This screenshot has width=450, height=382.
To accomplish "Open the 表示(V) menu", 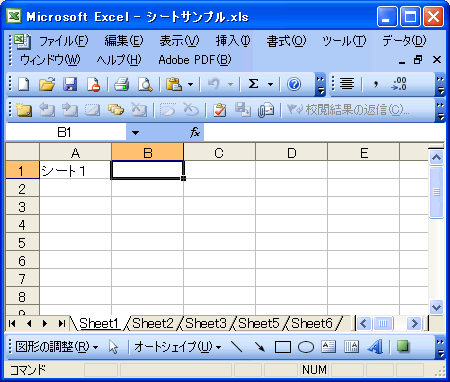I will tap(179, 41).
